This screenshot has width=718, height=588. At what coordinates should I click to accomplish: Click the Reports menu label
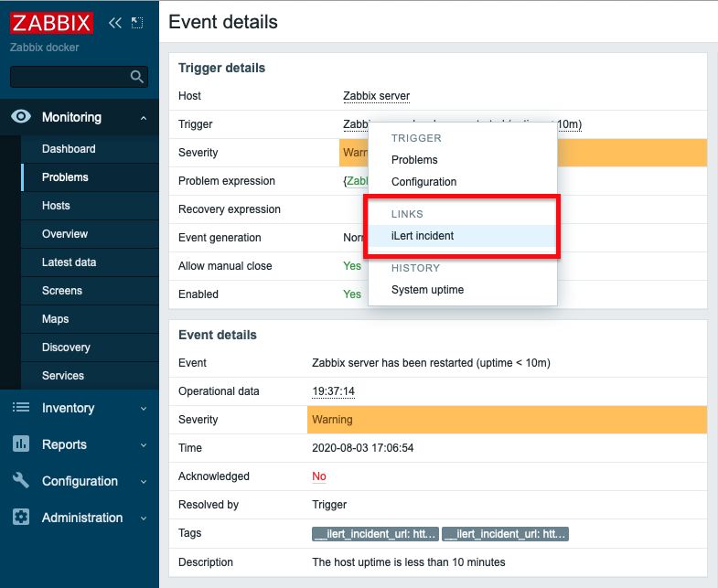tap(64, 444)
